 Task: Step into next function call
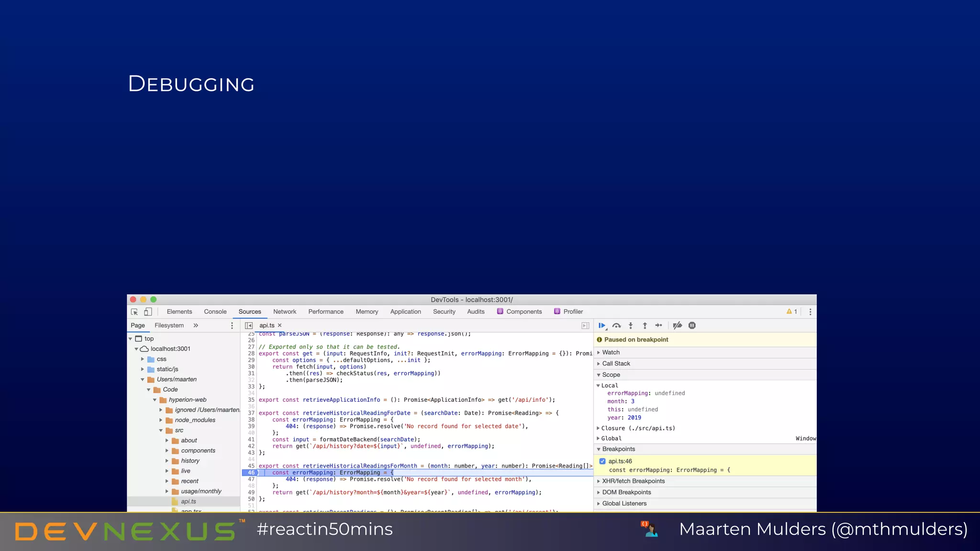coord(631,326)
